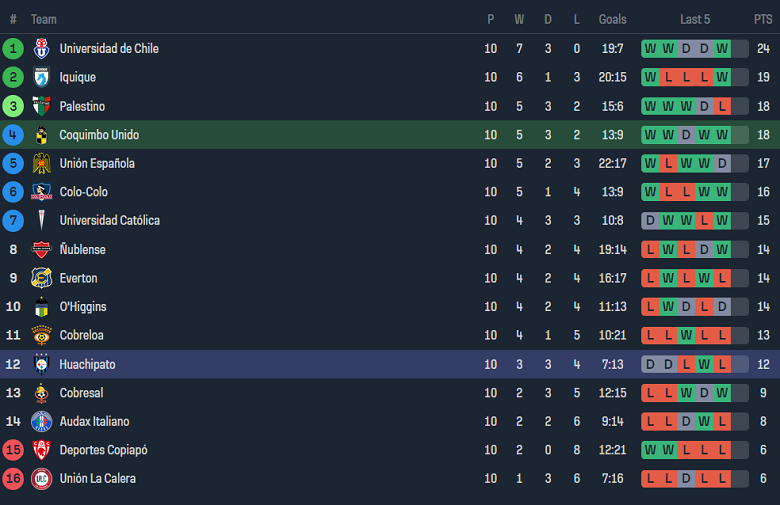Click Universidad de Chile's latest win badge
This screenshot has width=780, height=505.
pos(723,48)
